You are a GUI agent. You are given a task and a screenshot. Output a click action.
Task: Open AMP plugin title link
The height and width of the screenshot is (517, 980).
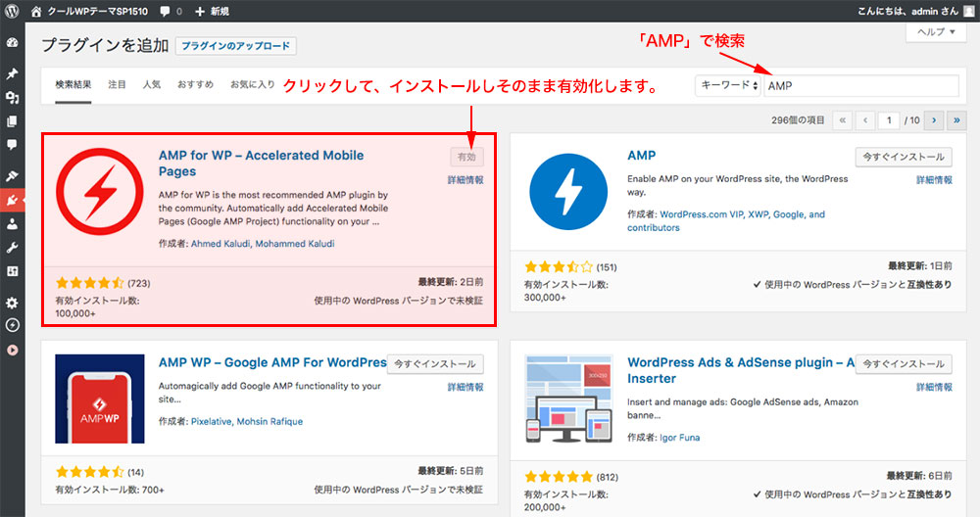(x=641, y=156)
